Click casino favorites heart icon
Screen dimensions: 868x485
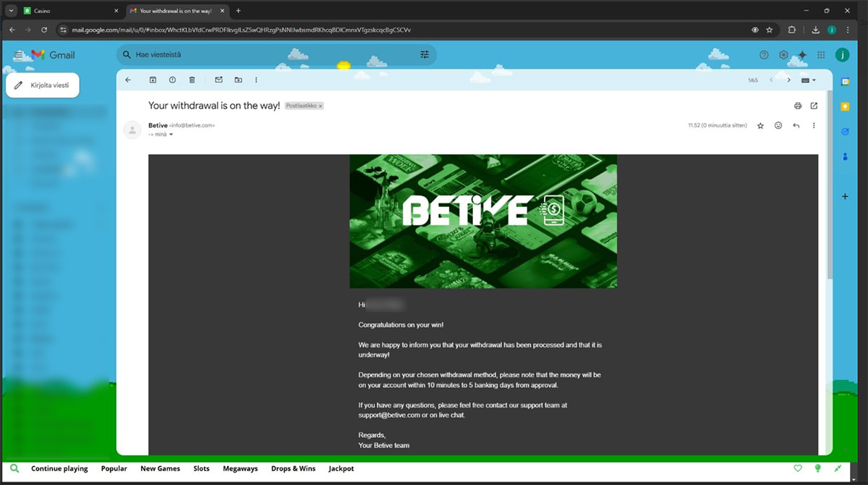tap(798, 468)
